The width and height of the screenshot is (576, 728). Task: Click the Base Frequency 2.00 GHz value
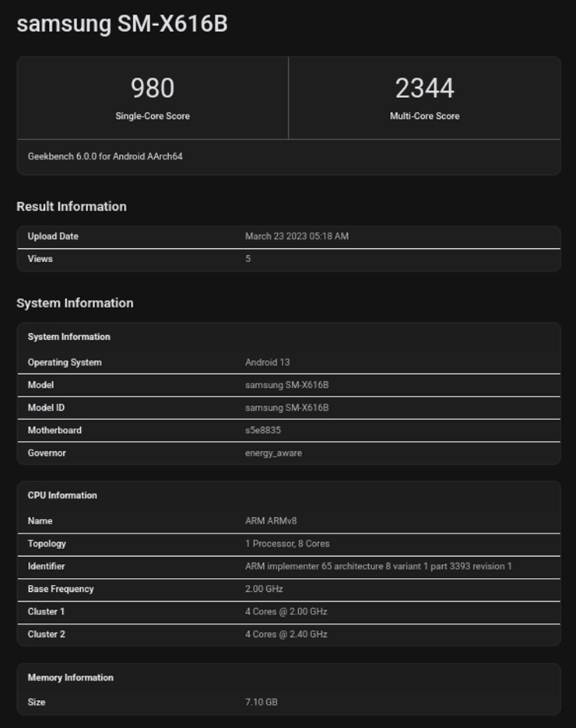coord(264,589)
